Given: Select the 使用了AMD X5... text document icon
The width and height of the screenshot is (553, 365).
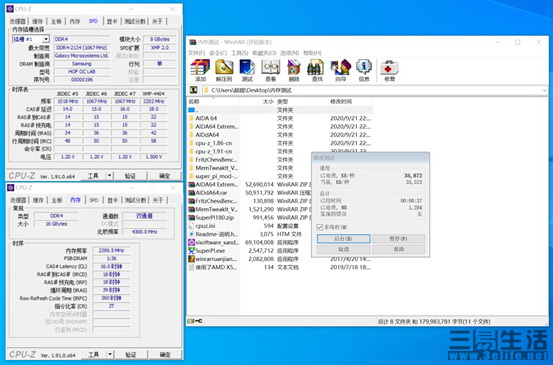Looking at the screenshot, I should [x=192, y=267].
